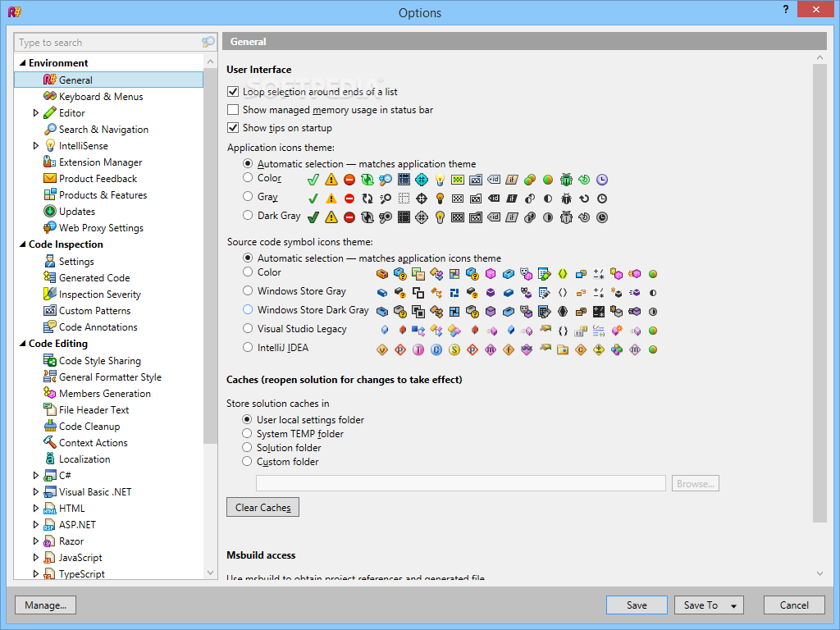The image size is (840, 630).
Task: Expand the HTML tree node
Action: tap(36, 508)
